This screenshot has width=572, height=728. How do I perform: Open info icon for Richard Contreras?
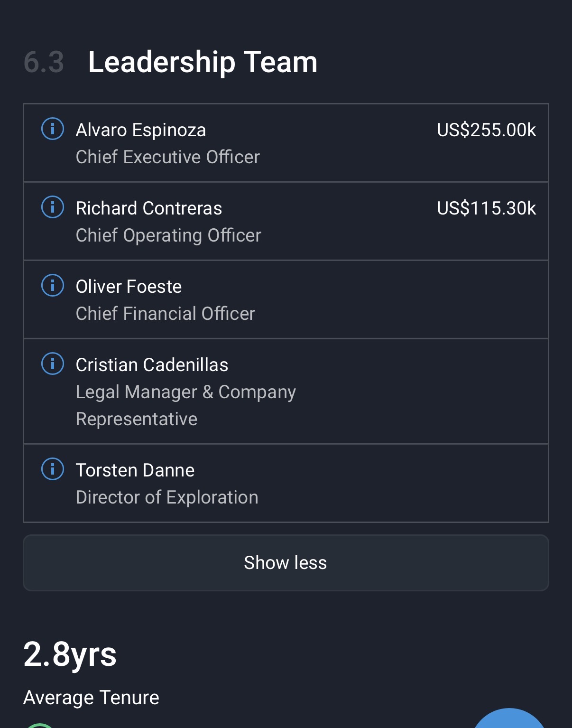tap(53, 207)
